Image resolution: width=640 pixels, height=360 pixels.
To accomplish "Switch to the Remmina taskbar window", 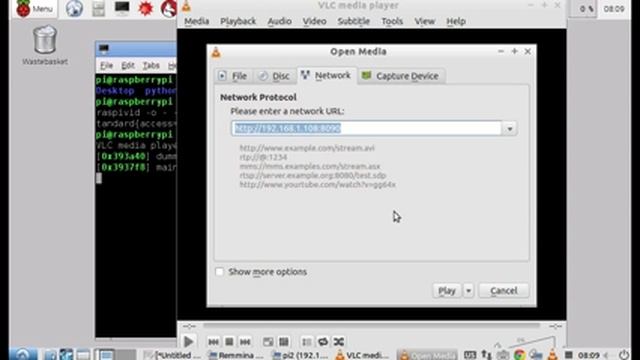I will tap(236, 355).
